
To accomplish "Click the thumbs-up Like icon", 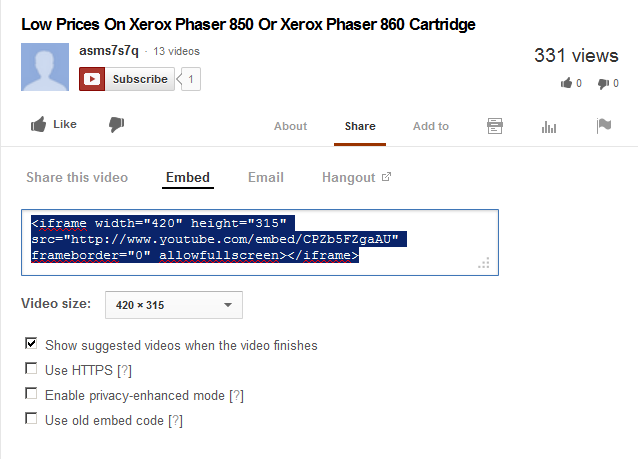I will click(x=39, y=125).
